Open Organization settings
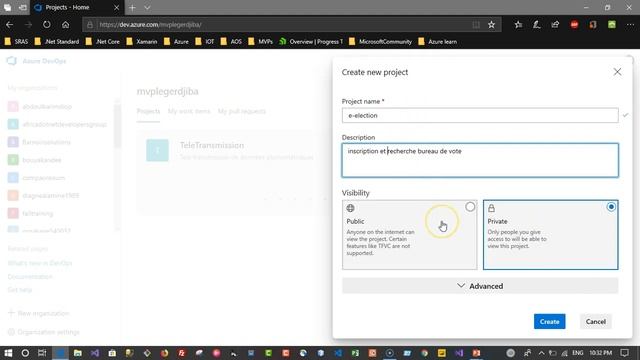This screenshot has height=360, width=640. click(x=44, y=332)
